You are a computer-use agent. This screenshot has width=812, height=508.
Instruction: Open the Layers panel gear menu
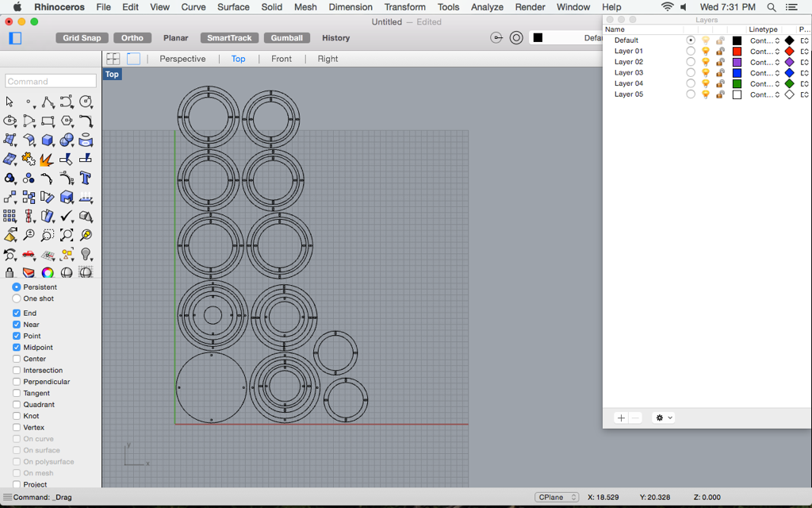[x=663, y=418]
